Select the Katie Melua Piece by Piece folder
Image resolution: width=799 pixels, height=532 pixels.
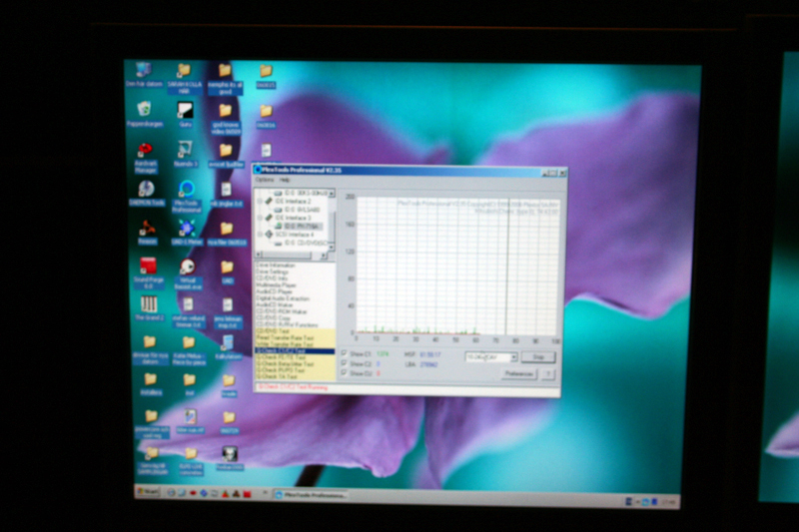coord(189,350)
